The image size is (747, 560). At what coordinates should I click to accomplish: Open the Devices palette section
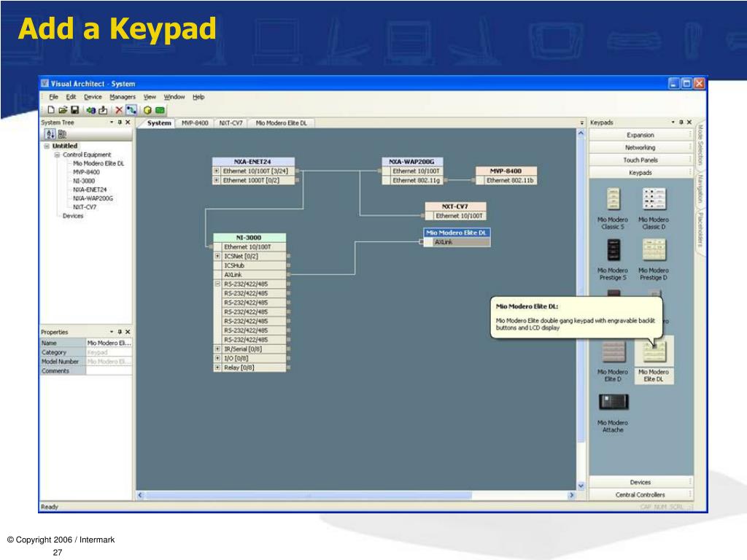640,483
